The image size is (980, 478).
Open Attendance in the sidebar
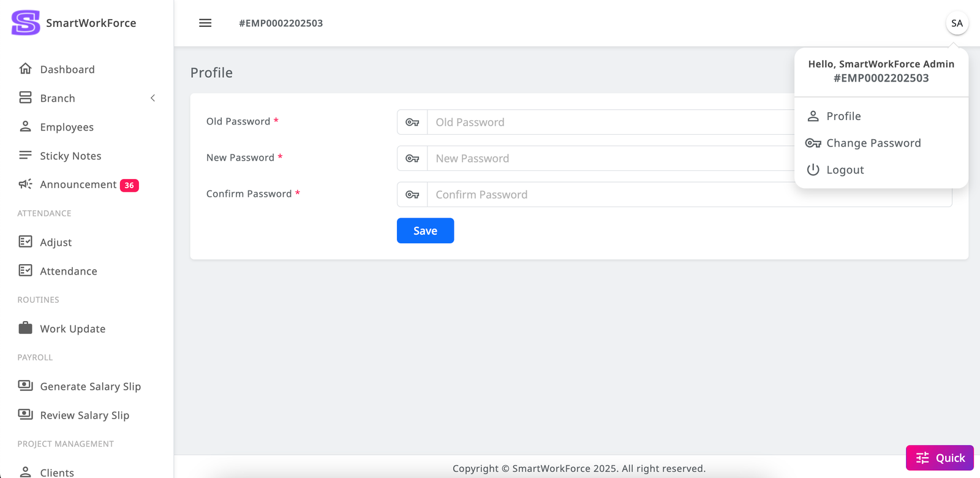[x=69, y=271]
